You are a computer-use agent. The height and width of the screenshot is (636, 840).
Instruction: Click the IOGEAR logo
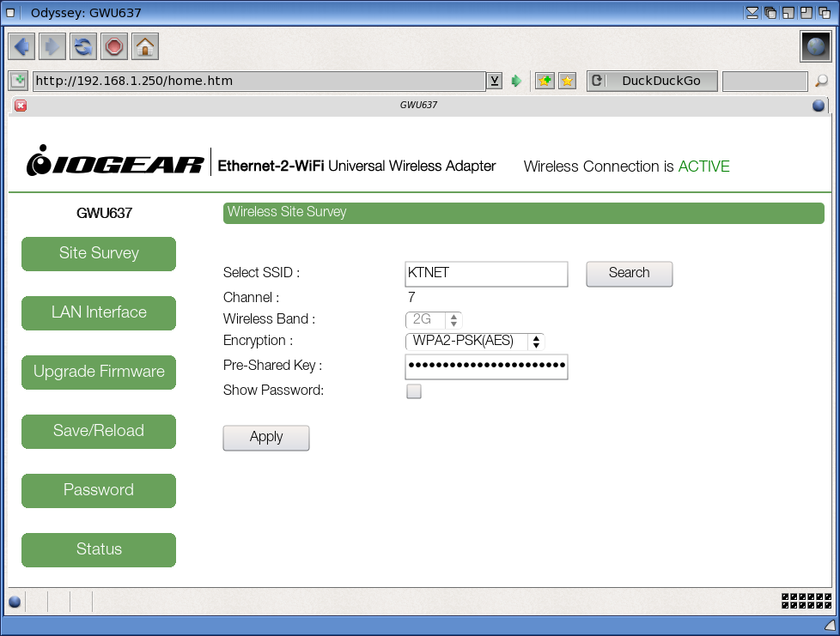[x=114, y=161]
